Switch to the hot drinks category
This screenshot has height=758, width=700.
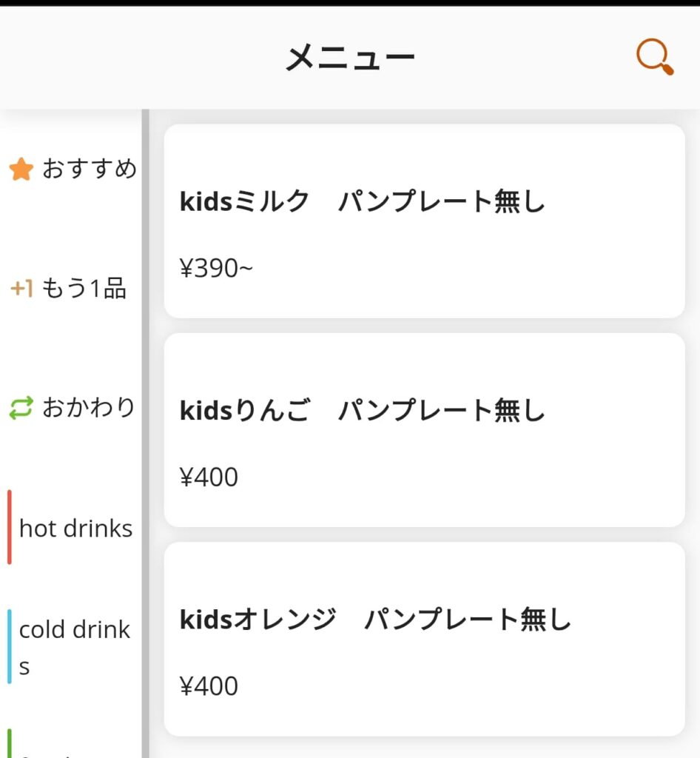75,529
